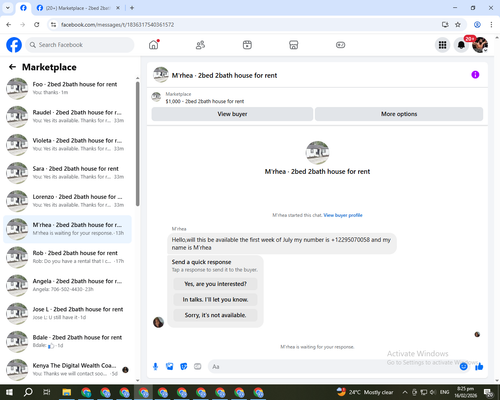The width and height of the screenshot is (500, 400).
Task: Select M'rhea's conversation in the list
Action: click(68, 229)
